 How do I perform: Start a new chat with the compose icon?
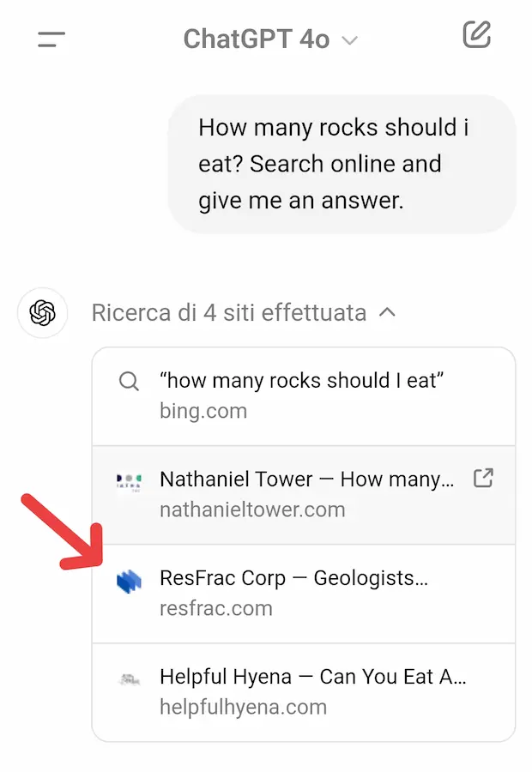pos(477,36)
